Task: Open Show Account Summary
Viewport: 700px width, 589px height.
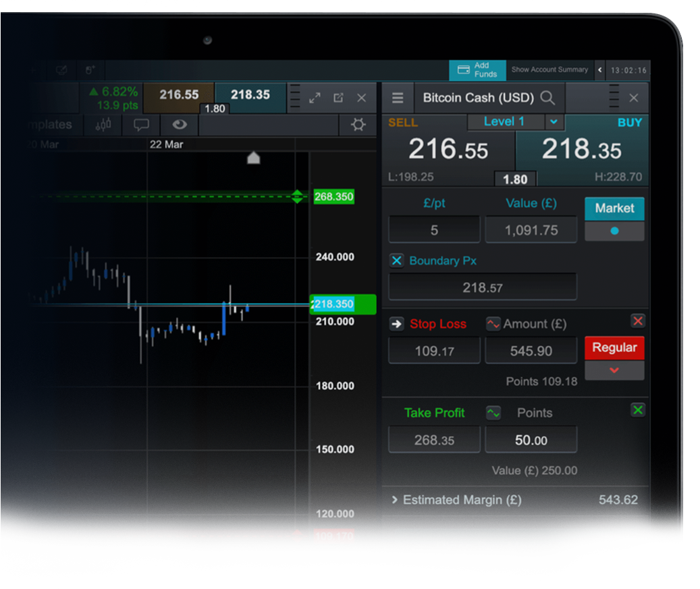Action: 549,69
